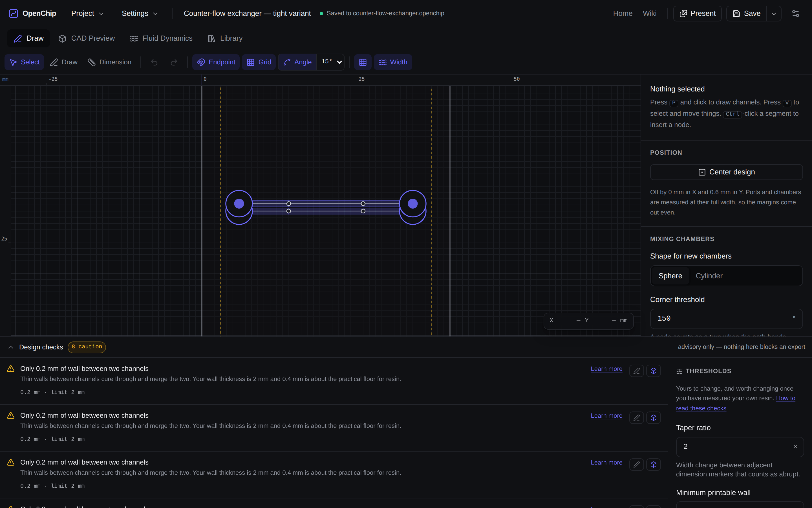Click the redo arrow icon

point(174,62)
